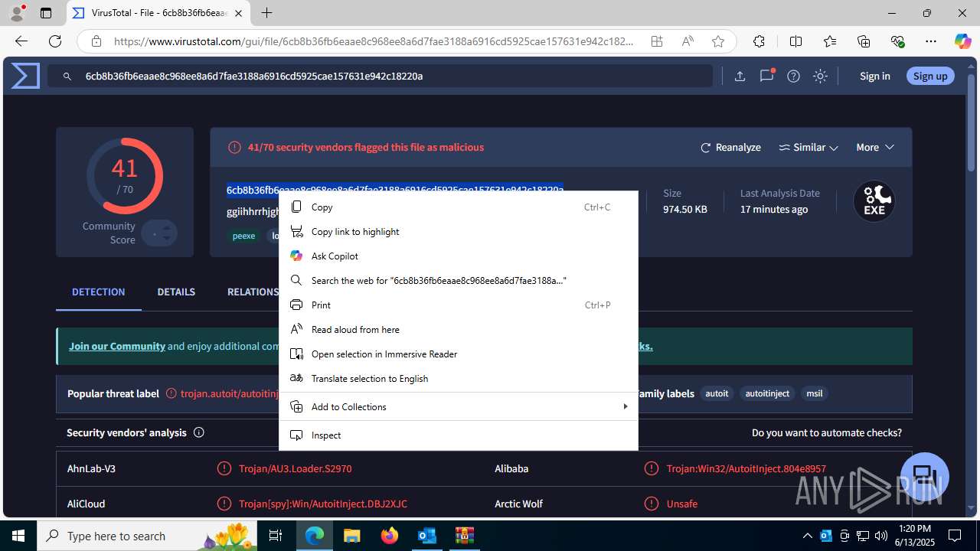
Task: Choose Ask Copilot in context menu
Action: (458, 256)
